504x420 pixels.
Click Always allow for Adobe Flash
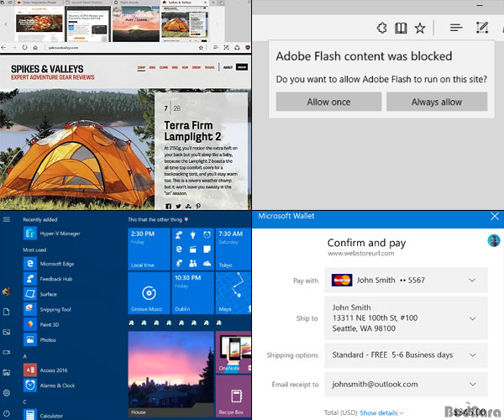pyautogui.click(x=437, y=102)
